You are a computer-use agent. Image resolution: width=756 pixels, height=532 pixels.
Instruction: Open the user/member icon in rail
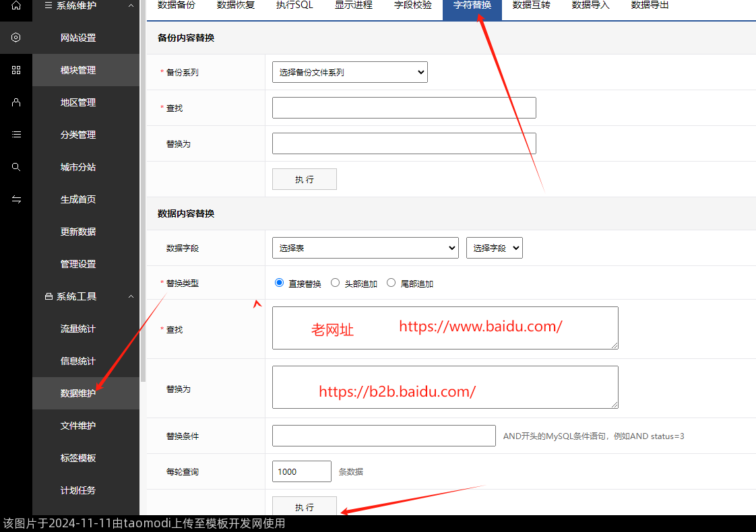click(x=16, y=102)
